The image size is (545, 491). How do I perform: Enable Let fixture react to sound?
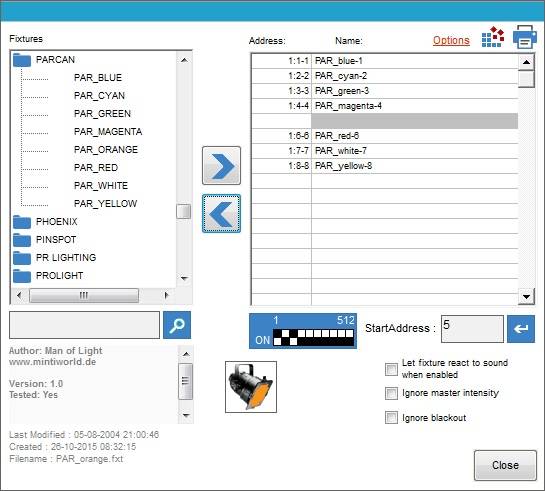pyautogui.click(x=391, y=369)
